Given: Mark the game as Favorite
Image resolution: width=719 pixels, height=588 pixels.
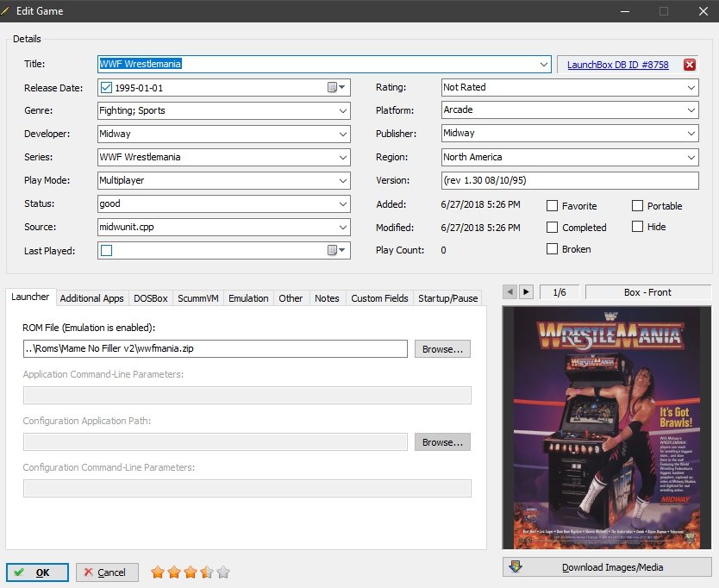Looking at the screenshot, I should [552, 205].
